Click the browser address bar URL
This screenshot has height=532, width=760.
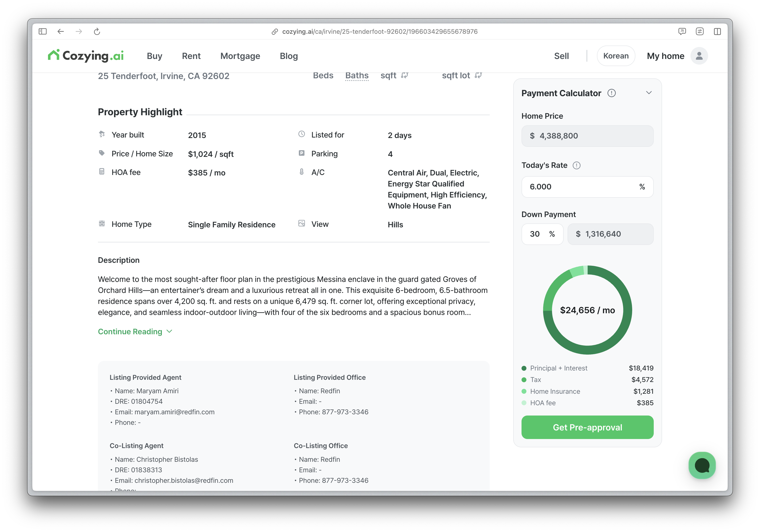[380, 31]
